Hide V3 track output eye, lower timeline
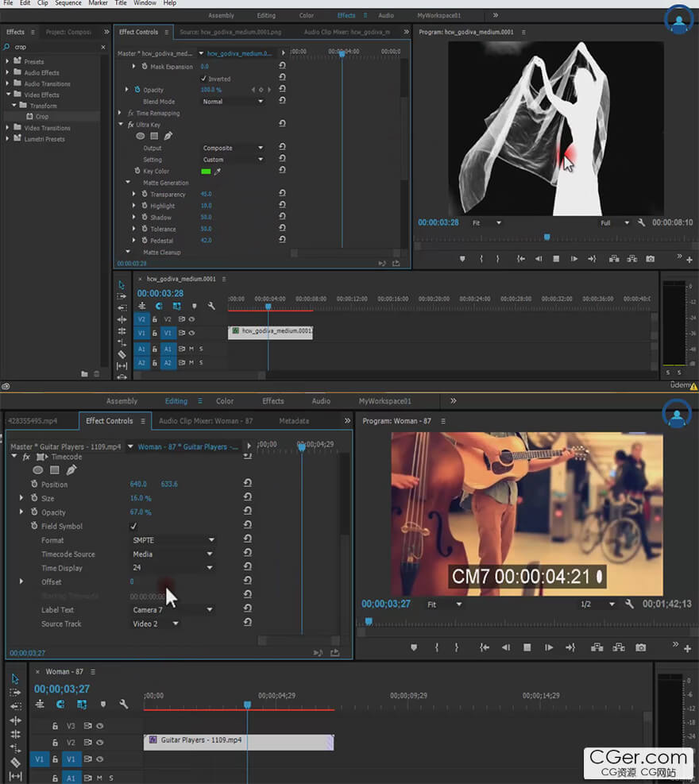The image size is (699, 784). point(99,725)
